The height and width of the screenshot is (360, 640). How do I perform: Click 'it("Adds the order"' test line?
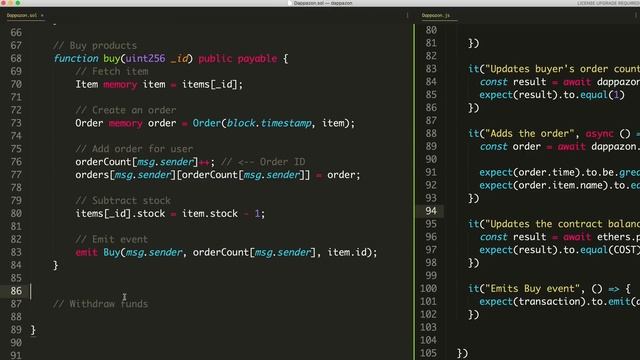tap(554, 133)
